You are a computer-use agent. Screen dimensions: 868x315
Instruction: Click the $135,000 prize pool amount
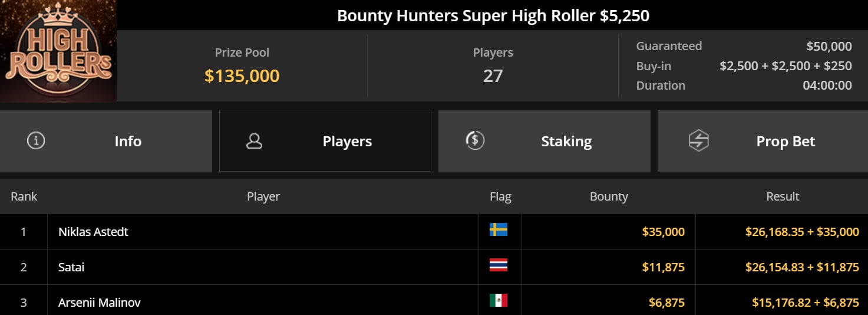click(242, 76)
